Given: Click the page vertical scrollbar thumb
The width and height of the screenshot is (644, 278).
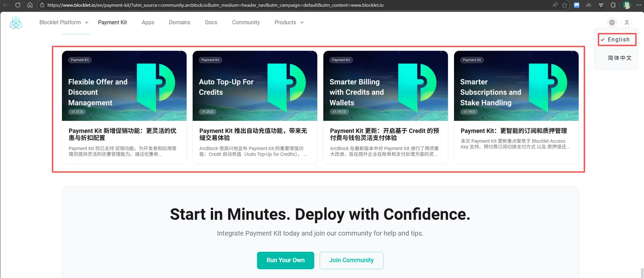Looking at the screenshot, I should click(x=642, y=273).
